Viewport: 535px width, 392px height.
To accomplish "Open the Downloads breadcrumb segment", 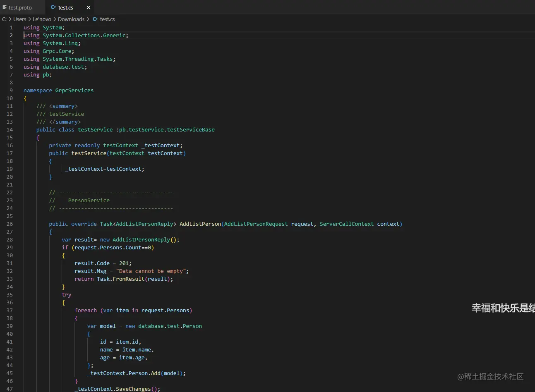I will [x=71, y=19].
